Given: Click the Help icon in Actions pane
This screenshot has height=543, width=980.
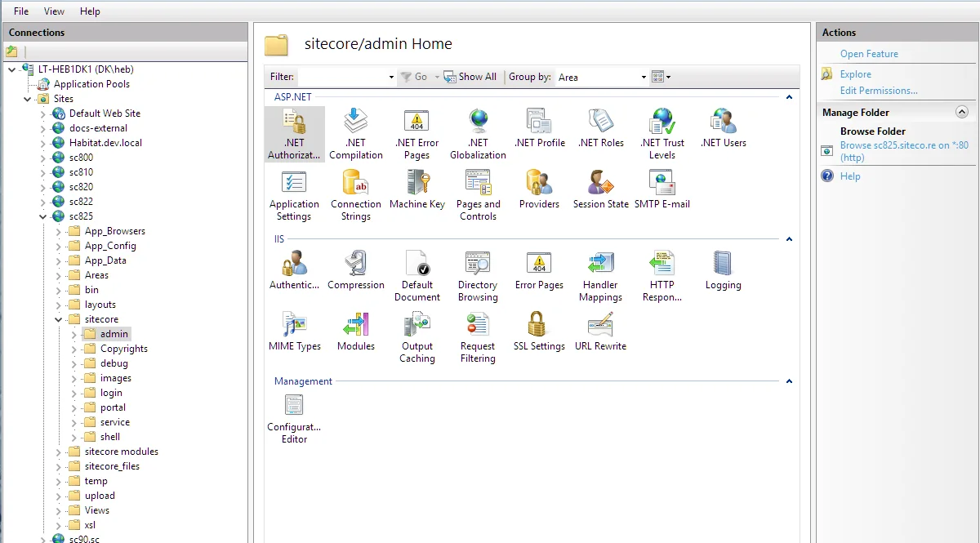Looking at the screenshot, I should [827, 176].
